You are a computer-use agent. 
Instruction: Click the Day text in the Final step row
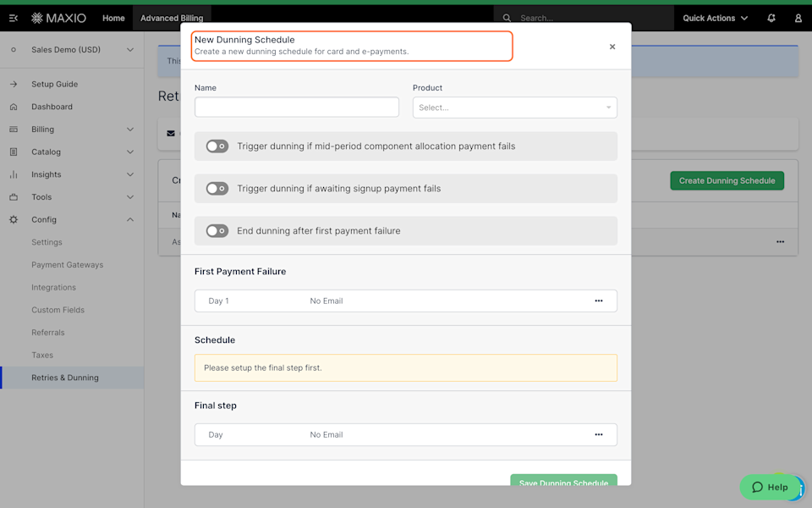coord(216,434)
